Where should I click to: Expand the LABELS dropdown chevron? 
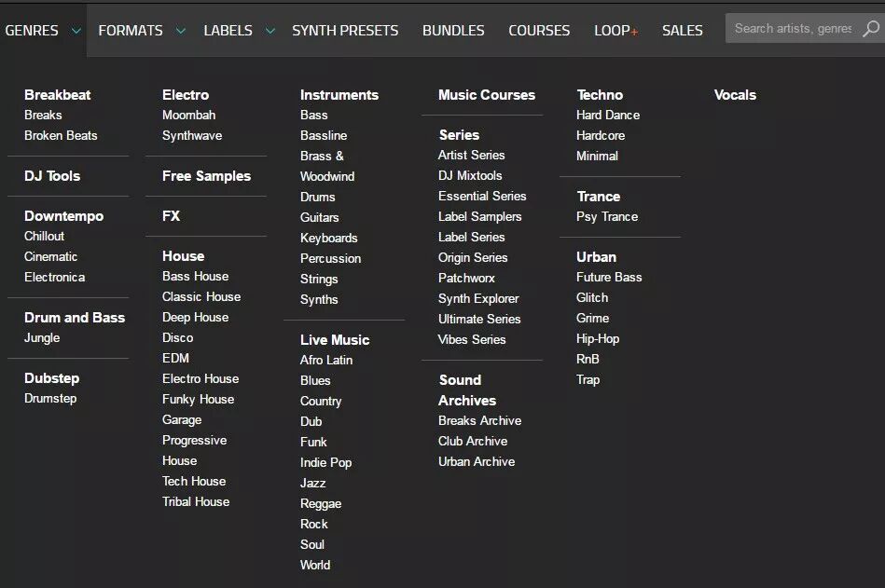pos(270,31)
